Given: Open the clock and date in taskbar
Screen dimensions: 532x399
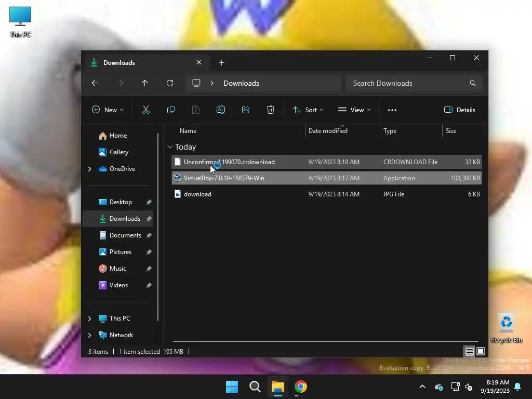Looking at the screenshot, I should [x=495, y=387].
